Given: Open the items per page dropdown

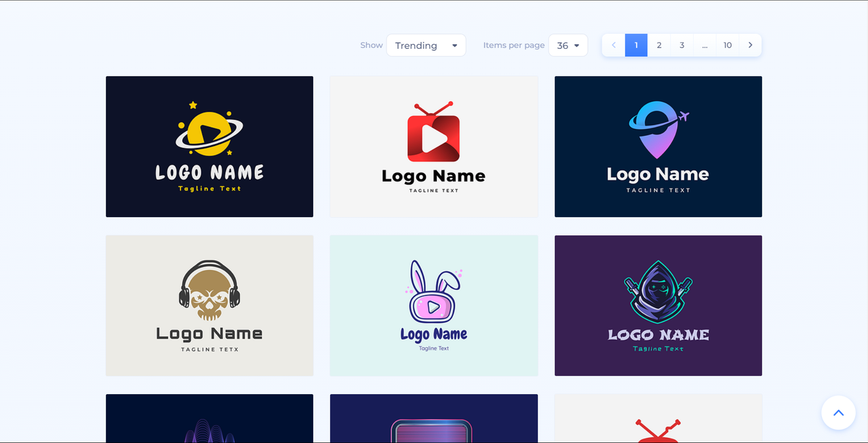Looking at the screenshot, I should pos(568,45).
